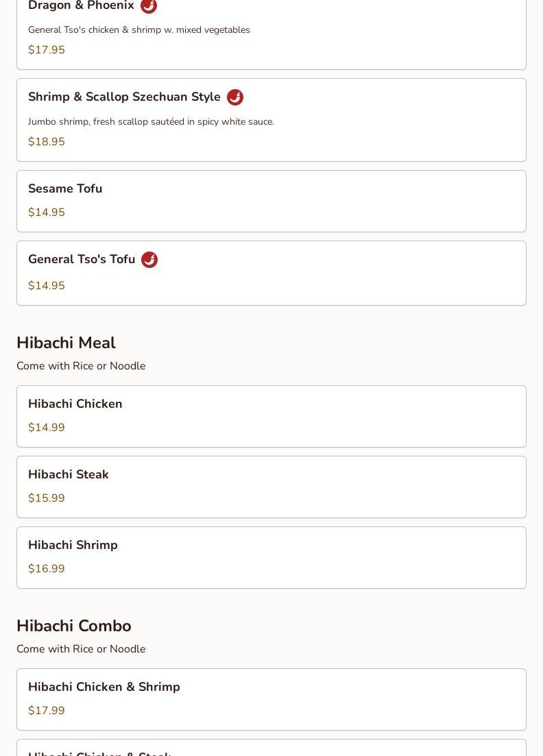This screenshot has height=756, width=543.
Task: Open General Tso's Tofu item card
Action: [271, 273]
